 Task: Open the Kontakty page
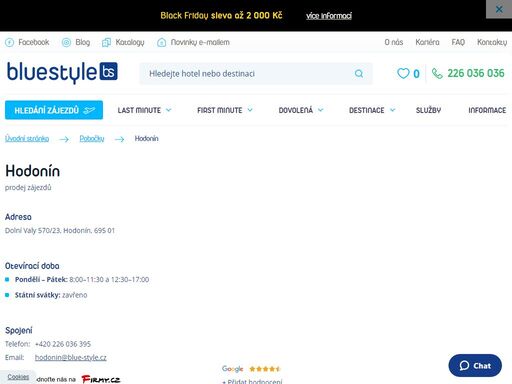492,42
